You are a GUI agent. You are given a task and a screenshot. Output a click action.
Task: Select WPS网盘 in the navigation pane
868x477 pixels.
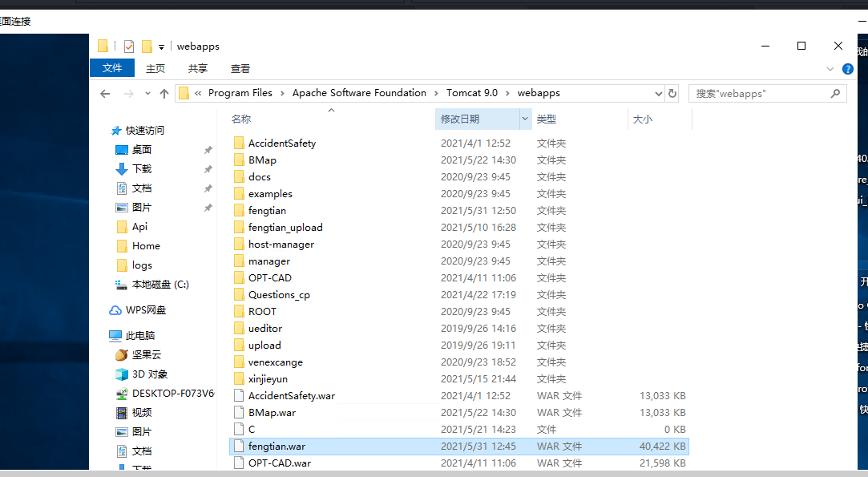click(145, 310)
